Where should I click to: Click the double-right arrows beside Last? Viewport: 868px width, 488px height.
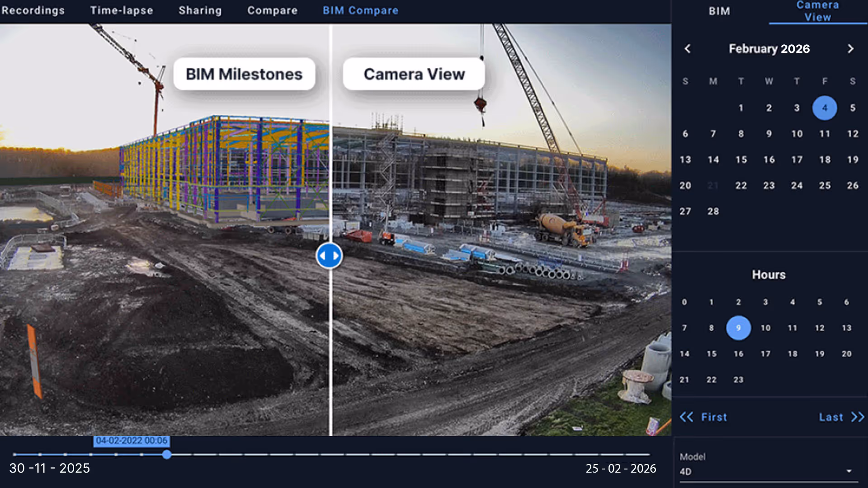(x=858, y=417)
